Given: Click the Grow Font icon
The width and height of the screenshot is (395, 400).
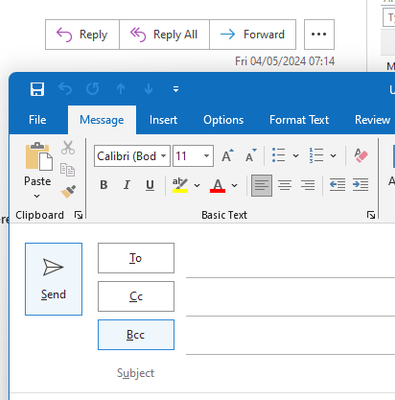Looking at the screenshot, I should [228, 156].
